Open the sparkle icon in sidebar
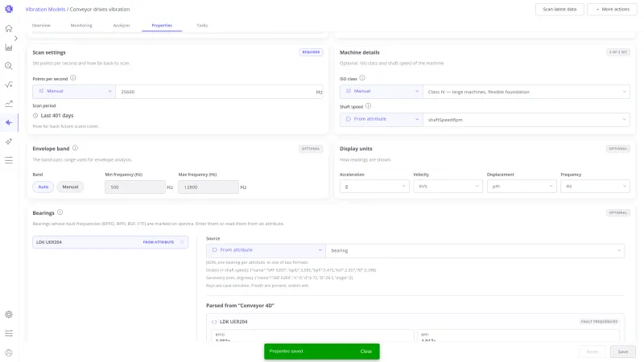644x362 pixels. pos(9,142)
